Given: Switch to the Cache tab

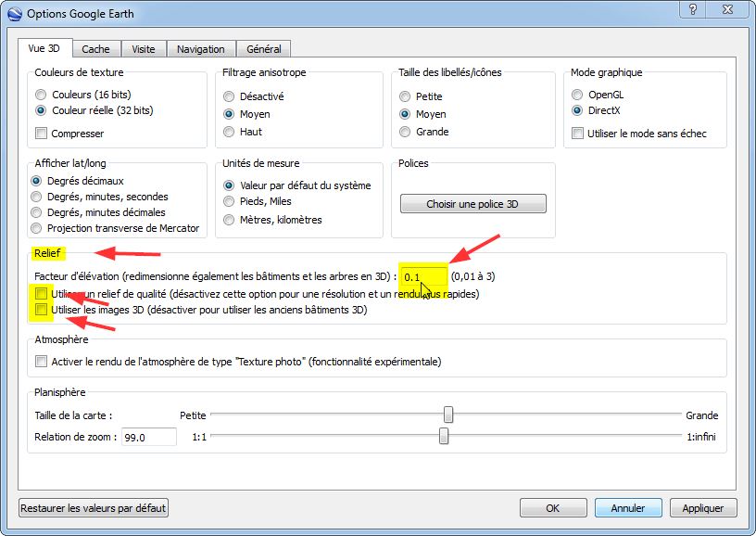Looking at the screenshot, I should (x=95, y=49).
